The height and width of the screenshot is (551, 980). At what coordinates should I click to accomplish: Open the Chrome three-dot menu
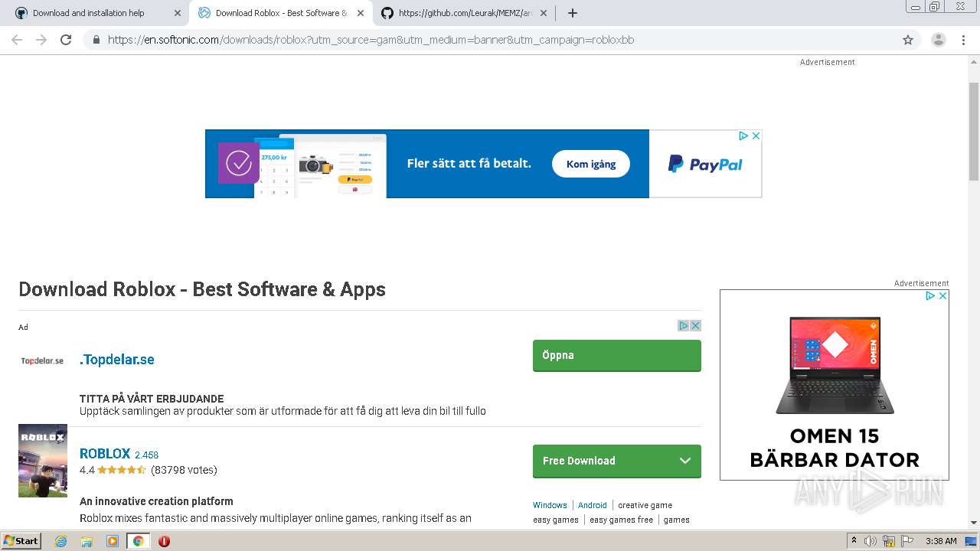[963, 40]
